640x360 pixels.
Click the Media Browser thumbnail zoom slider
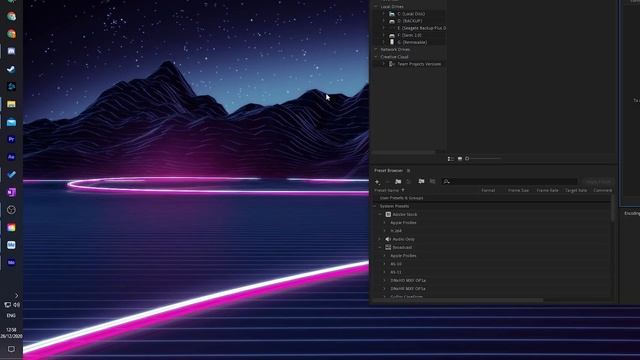[484, 159]
